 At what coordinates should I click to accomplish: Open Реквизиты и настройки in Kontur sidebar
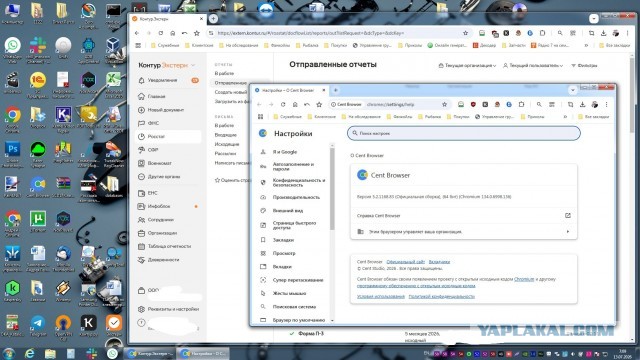click(x=173, y=309)
